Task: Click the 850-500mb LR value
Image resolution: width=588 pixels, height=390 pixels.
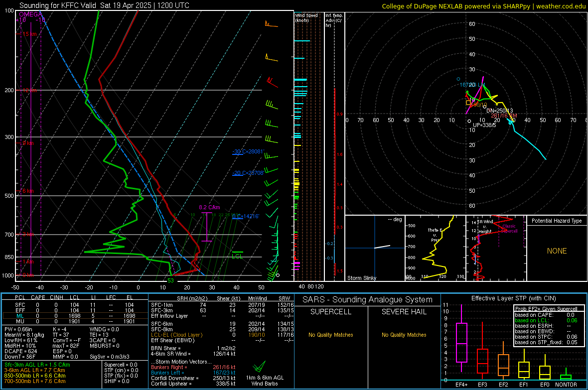Action: coord(35,376)
